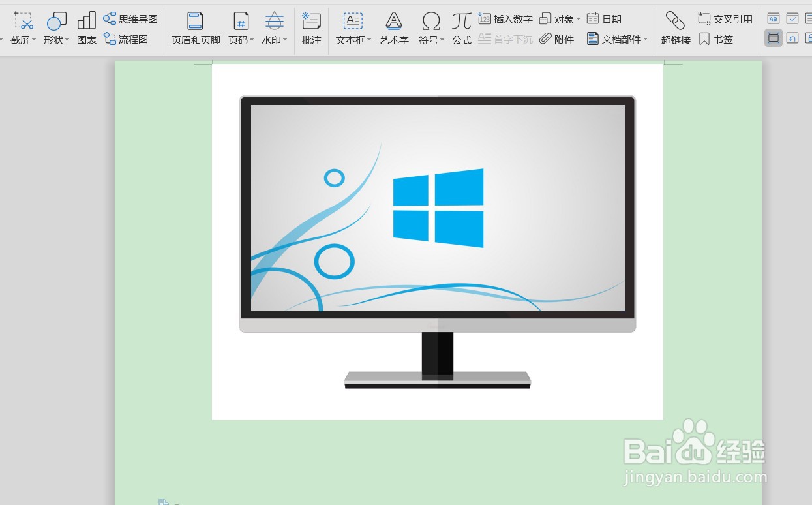812x505 pixels.
Task: Open the 水印 watermark dropdown
Action: (275, 29)
